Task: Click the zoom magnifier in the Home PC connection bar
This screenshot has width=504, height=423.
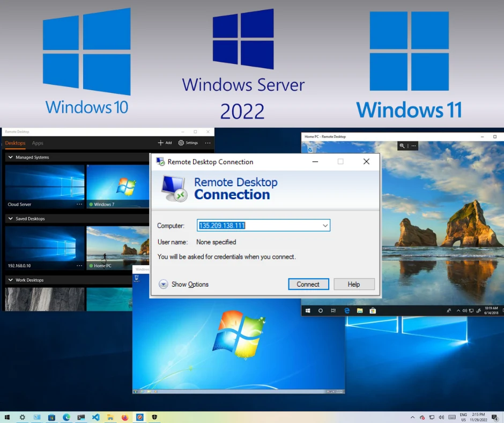Action: point(402,145)
